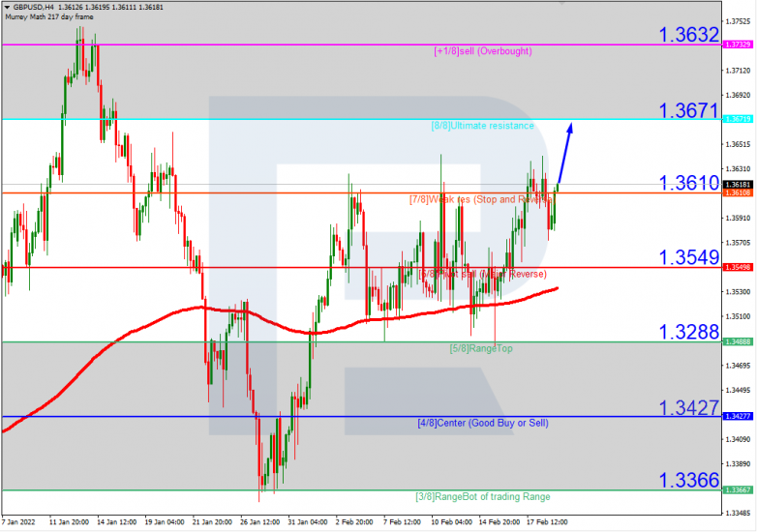Click the black 1.36181 current price tag
Image resolution: width=757 pixels, height=532 pixels.
[x=738, y=185]
